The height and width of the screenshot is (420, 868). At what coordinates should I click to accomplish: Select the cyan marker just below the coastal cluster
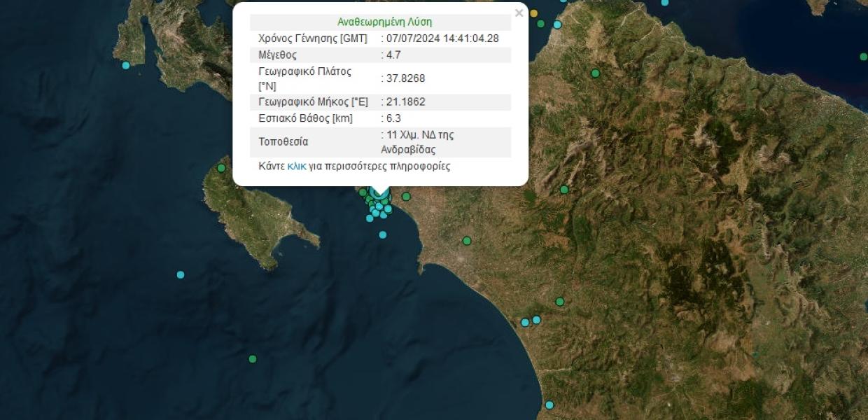coord(383,234)
